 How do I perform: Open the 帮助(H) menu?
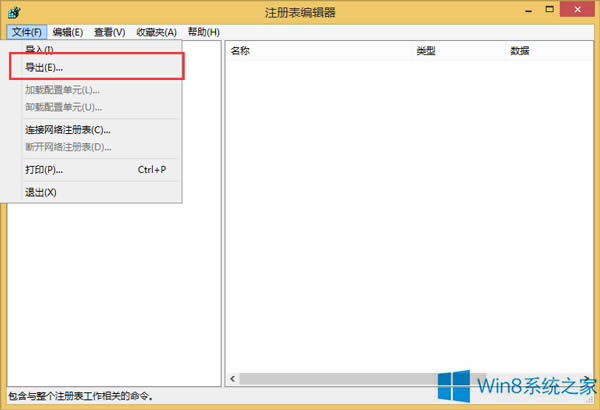coord(204,32)
